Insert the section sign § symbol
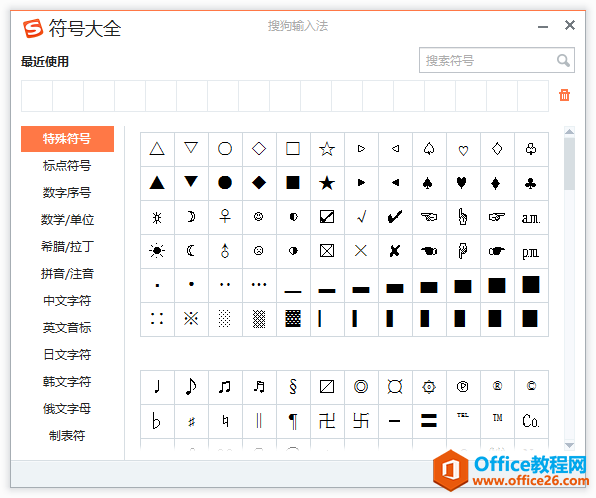The image size is (596, 498). point(293,387)
